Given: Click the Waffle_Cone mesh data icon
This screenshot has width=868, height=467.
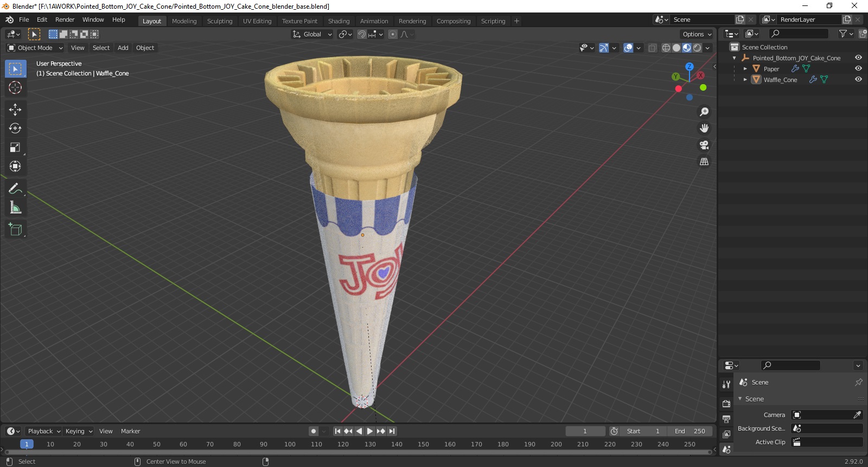Looking at the screenshot, I should (x=824, y=79).
